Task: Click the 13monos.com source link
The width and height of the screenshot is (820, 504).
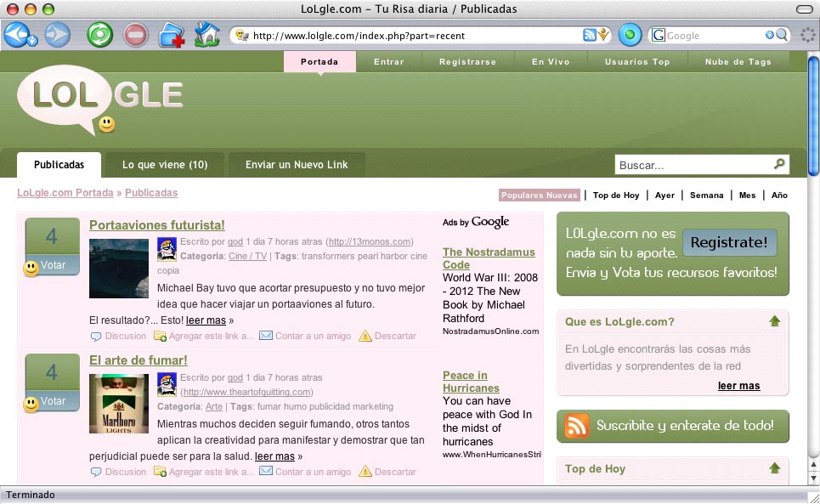Action: point(370,241)
